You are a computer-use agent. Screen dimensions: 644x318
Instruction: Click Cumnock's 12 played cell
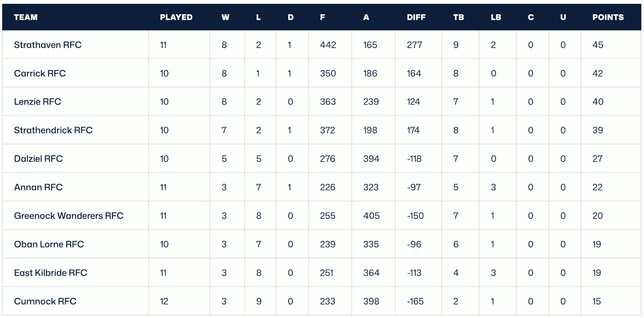[x=164, y=301]
